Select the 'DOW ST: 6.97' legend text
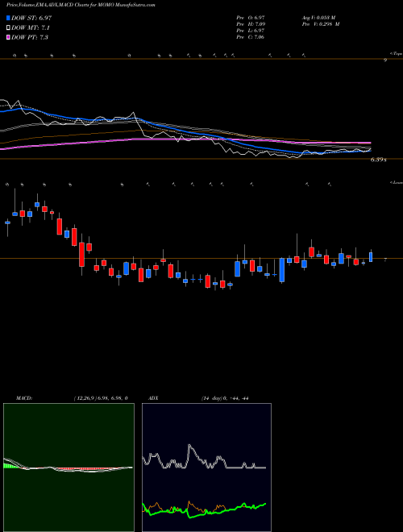 pos(31,19)
